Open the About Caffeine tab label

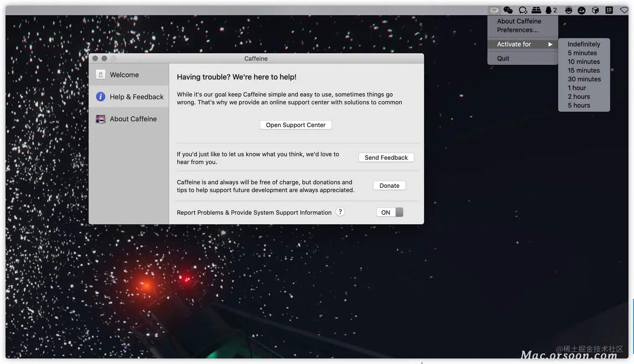(133, 119)
